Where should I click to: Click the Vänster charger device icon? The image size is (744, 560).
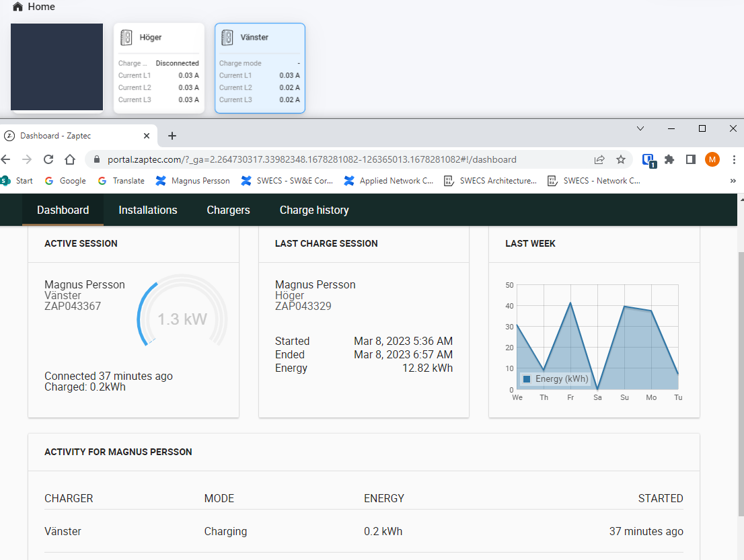pos(227,38)
